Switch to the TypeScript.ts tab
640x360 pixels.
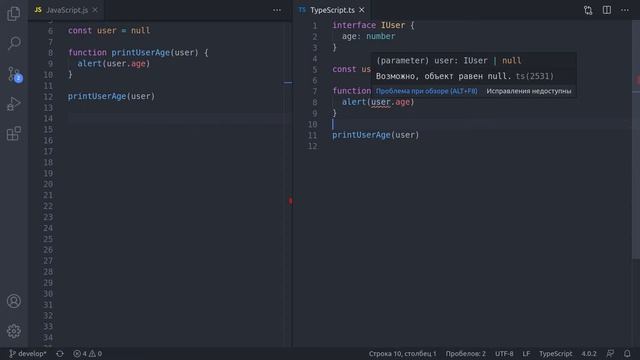coord(332,10)
